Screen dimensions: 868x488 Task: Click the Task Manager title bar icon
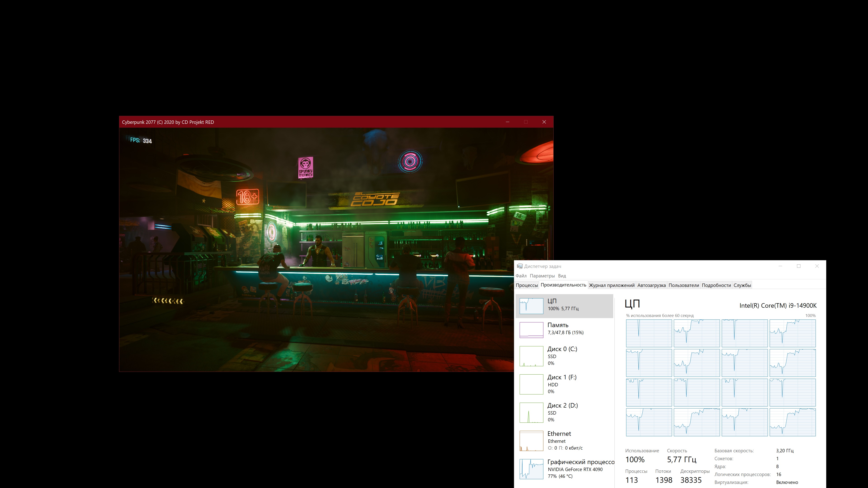coord(520,266)
